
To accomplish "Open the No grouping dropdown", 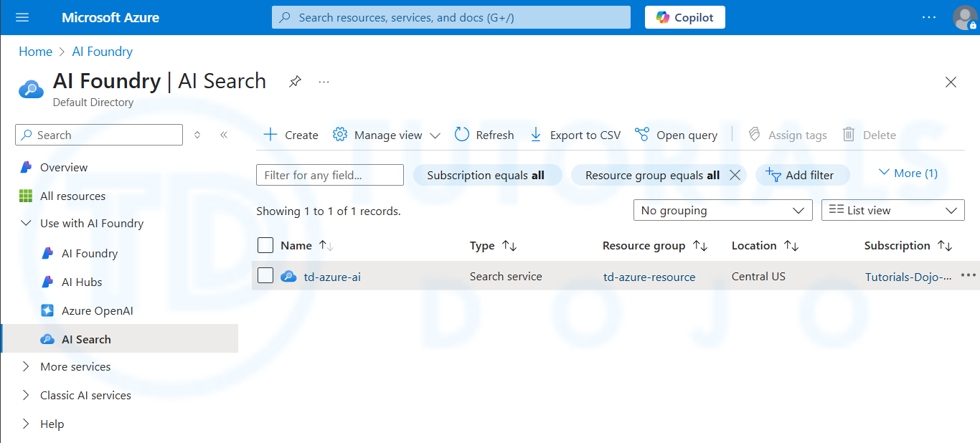I will click(722, 210).
